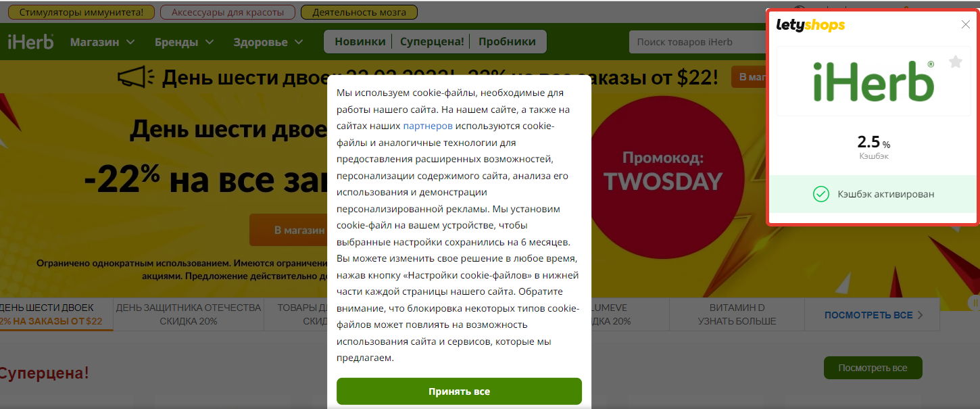Expand the Здоровье dropdown menu
The height and width of the screenshot is (409, 980).
click(x=269, y=42)
